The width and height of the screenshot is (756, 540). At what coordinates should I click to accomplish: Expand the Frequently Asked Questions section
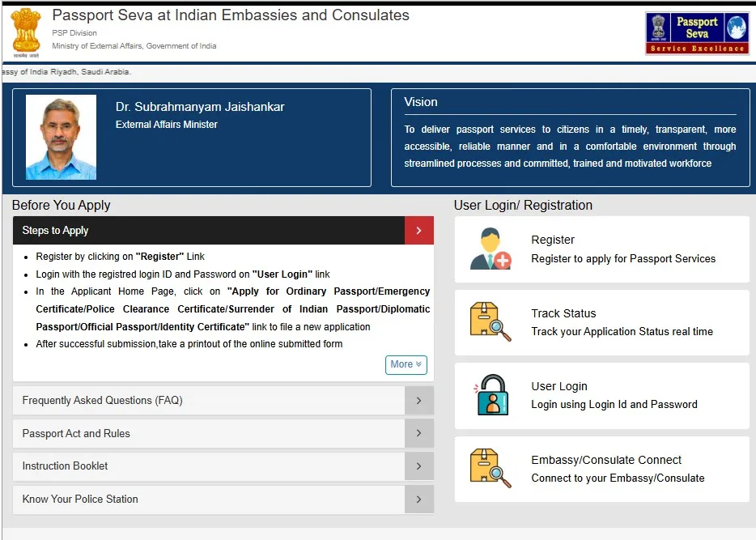click(419, 401)
